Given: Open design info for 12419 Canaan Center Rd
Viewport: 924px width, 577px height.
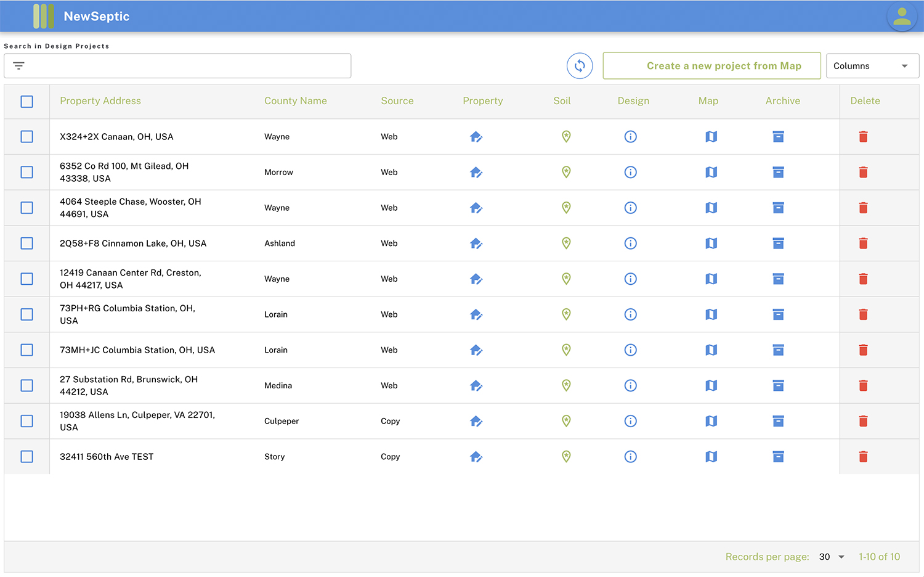Looking at the screenshot, I should point(630,279).
